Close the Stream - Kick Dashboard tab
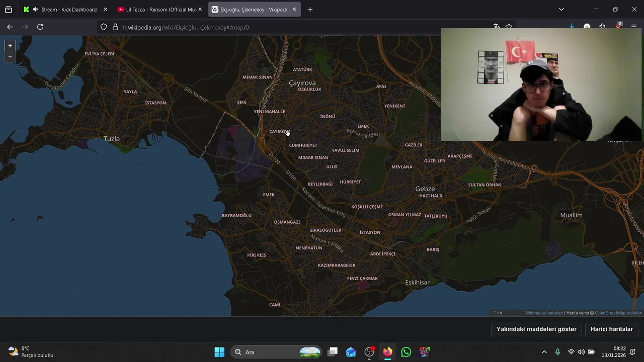The width and height of the screenshot is (644, 362). (x=105, y=10)
